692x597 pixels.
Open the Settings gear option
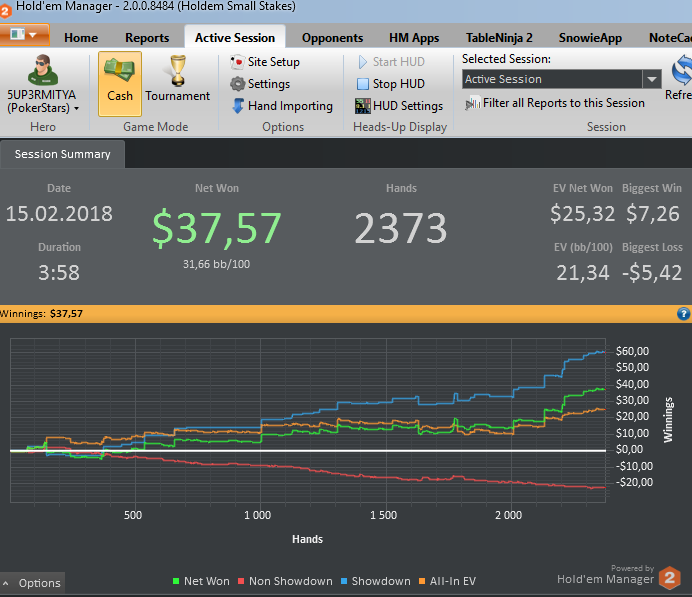click(260, 84)
